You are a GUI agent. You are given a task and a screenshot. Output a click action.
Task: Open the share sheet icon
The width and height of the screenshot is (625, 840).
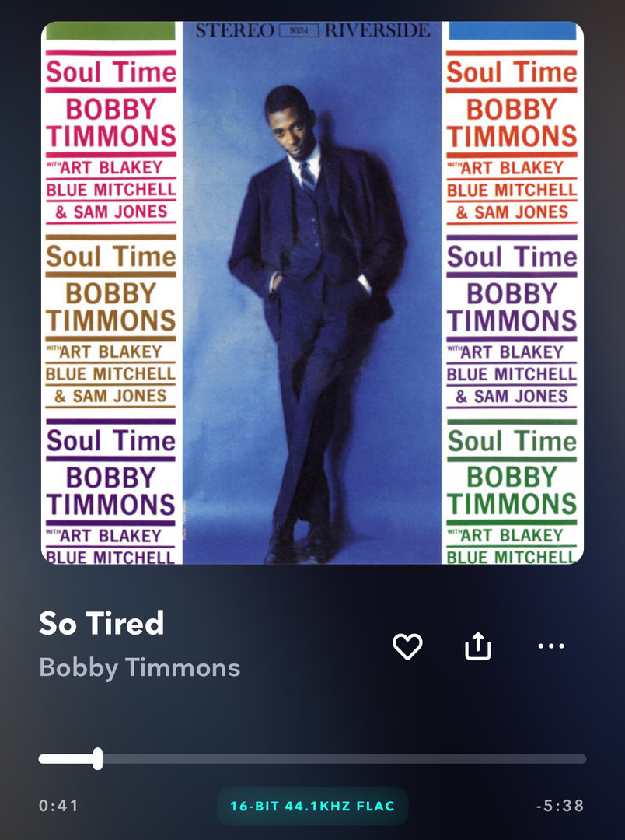pyautogui.click(x=478, y=646)
